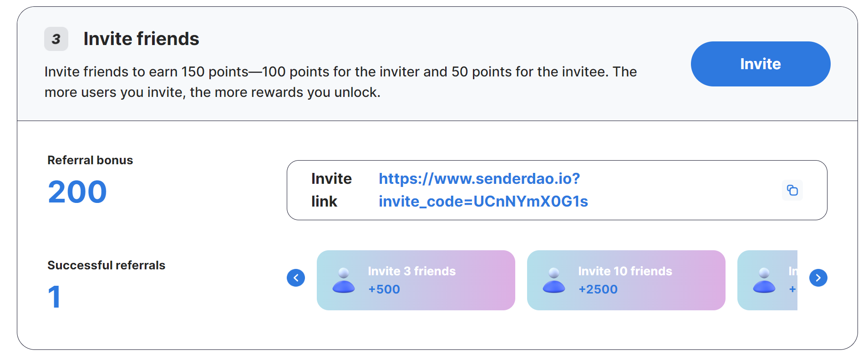
Task: Click the Referral bonus value 200
Action: (x=77, y=192)
